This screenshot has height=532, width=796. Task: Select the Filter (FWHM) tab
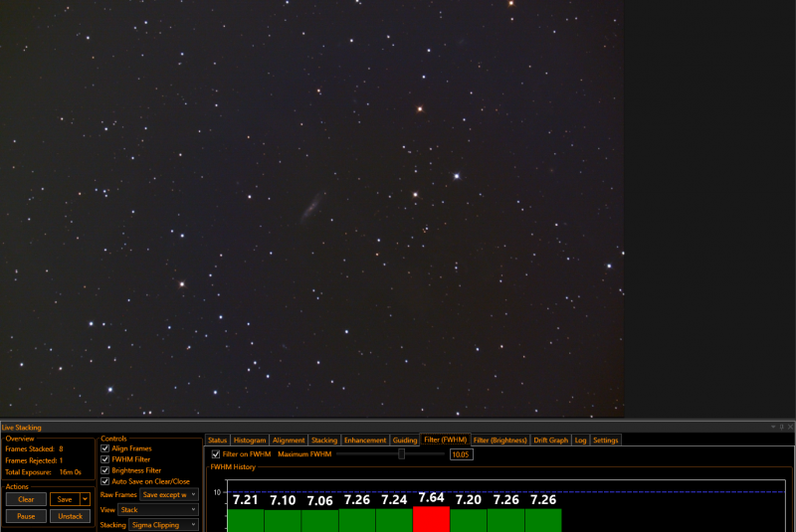point(445,441)
